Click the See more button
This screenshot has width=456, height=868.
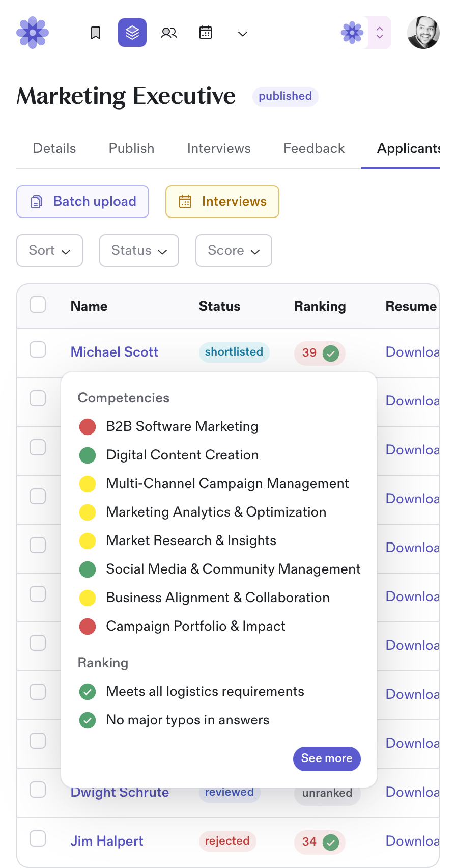pos(327,758)
